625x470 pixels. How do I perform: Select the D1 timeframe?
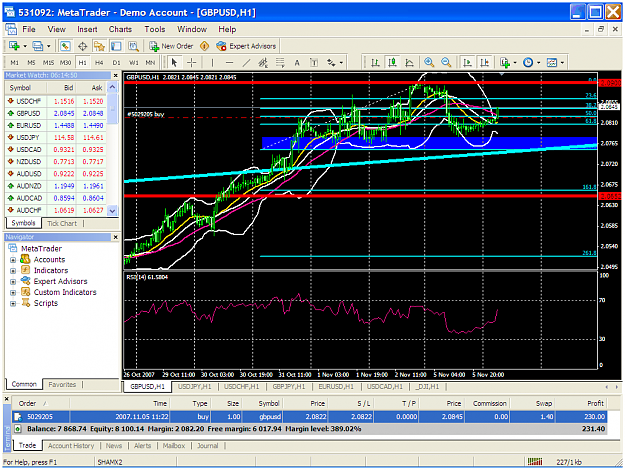(116, 63)
